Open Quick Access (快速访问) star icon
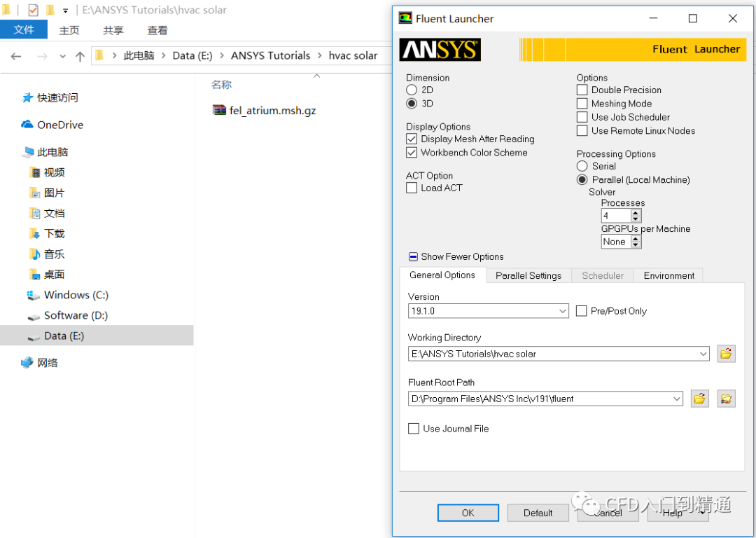 [27, 98]
